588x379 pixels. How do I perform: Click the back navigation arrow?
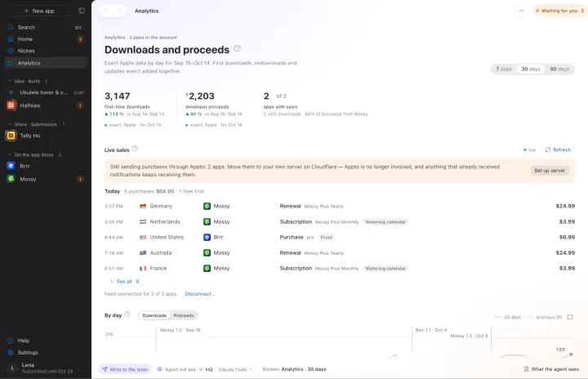[x=106, y=11]
